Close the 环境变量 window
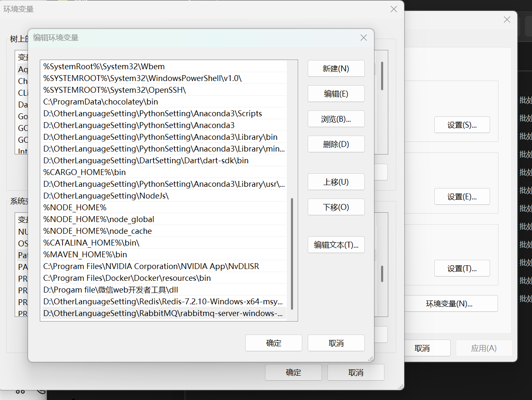This screenshot has width=532, height=400. 394,9
